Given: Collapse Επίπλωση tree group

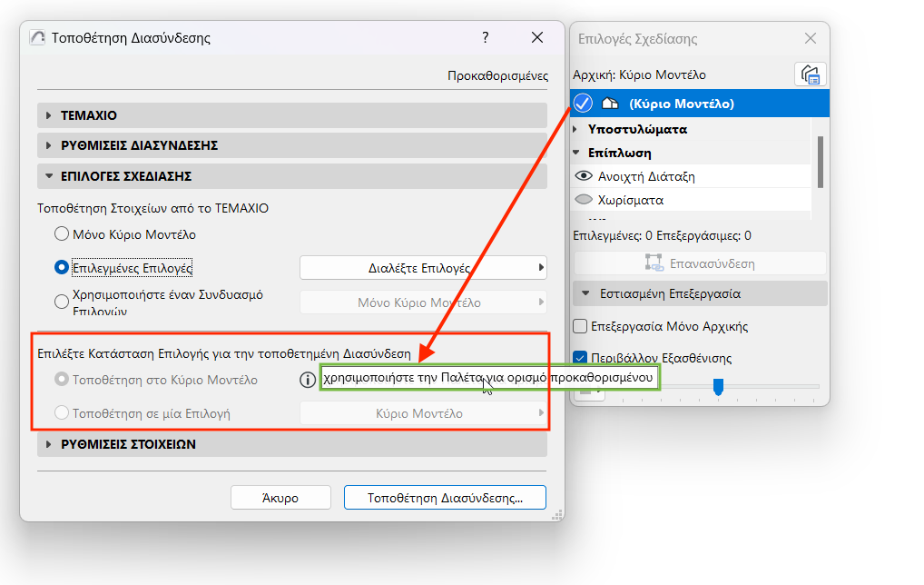Looking at the screenshot, I should click(x=576, y=152).
